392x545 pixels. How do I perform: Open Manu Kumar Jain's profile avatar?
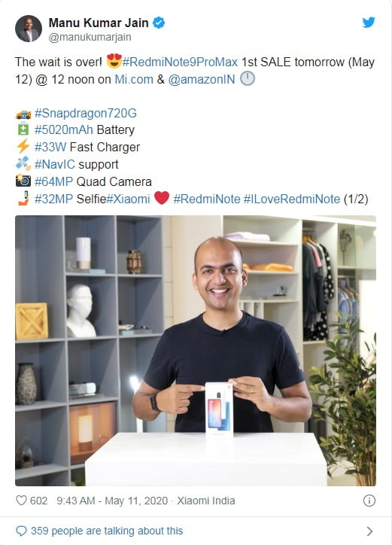29,29
